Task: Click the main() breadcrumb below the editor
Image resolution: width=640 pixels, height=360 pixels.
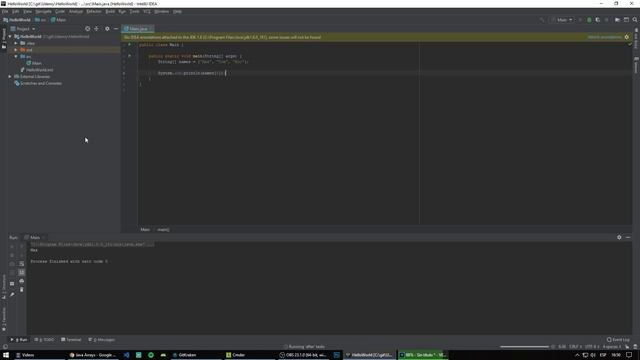Action: 163,229
